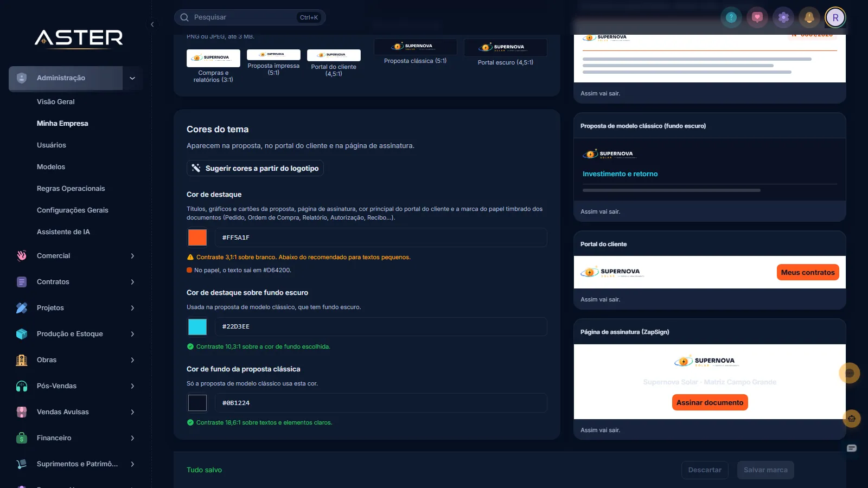Viewport: 868px width, 488px height.
Task: Open Configurações Gerais
Action: coord(73,210)
